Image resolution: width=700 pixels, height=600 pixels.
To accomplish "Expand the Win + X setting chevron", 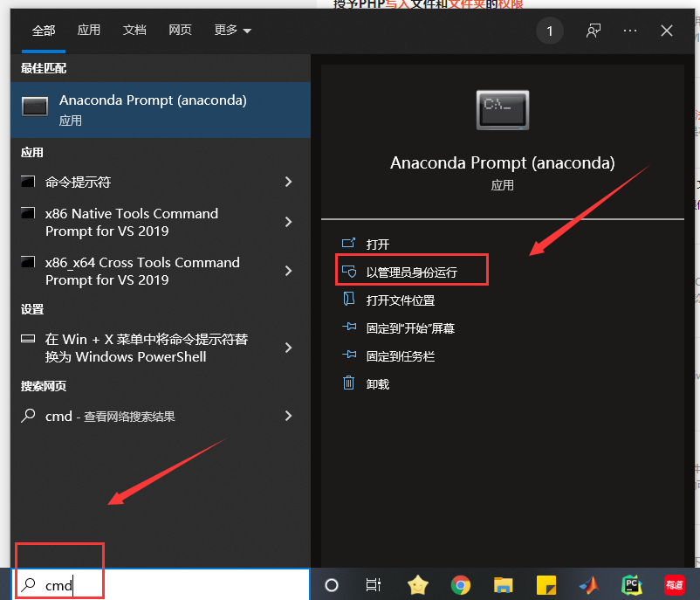I will tap(288, 348).
